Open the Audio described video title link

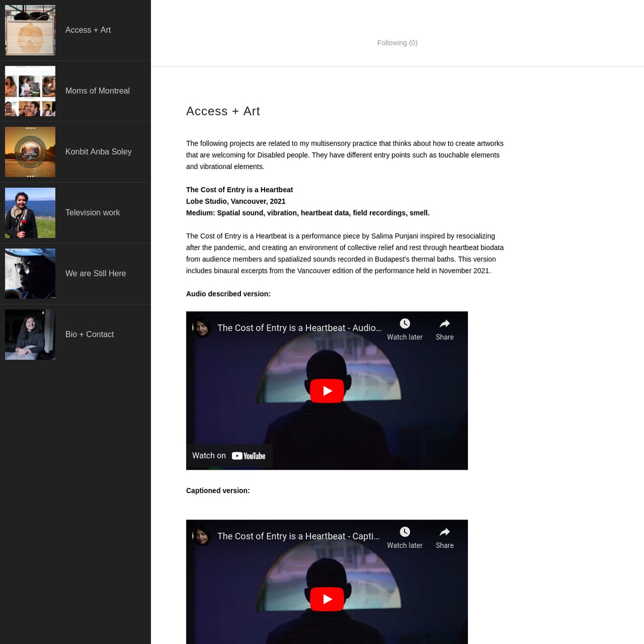tap(299, 328)
